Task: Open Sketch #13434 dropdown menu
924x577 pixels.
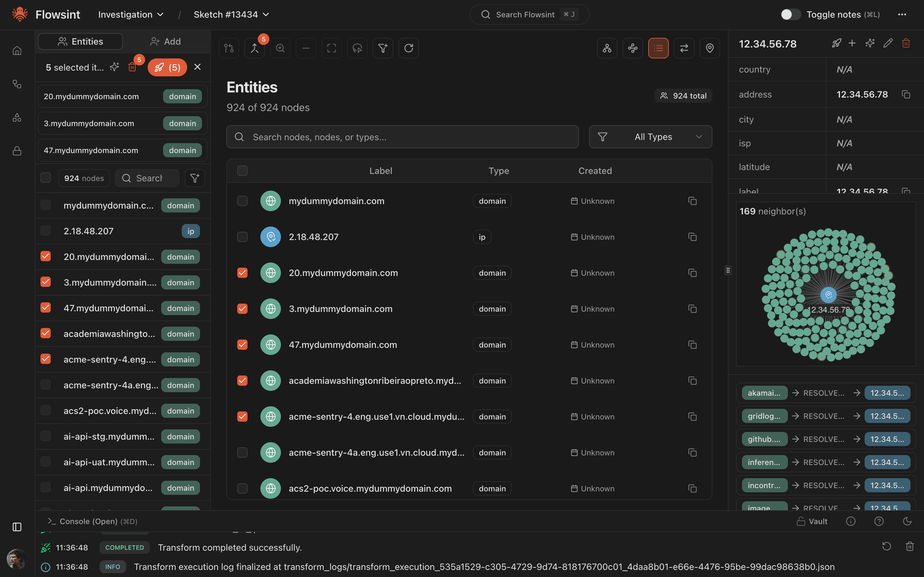Action: tap(231, 14)
